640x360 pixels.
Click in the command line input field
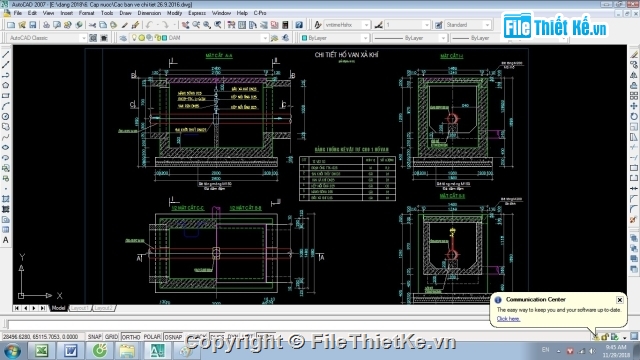pyautogui.click(x=248, y=324)
